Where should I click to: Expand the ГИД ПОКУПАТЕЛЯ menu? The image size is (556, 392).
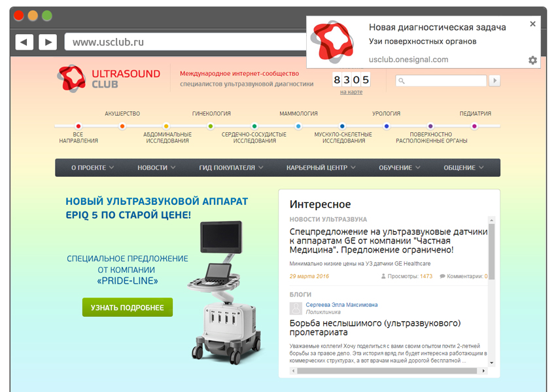231,168
